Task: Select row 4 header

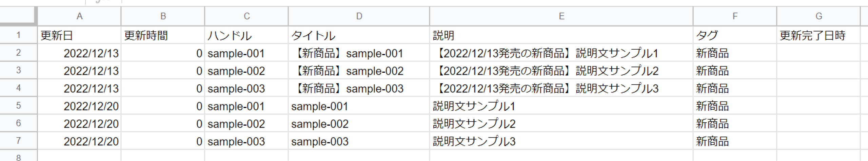Action: pyautogui.click(x=18, y=88)
